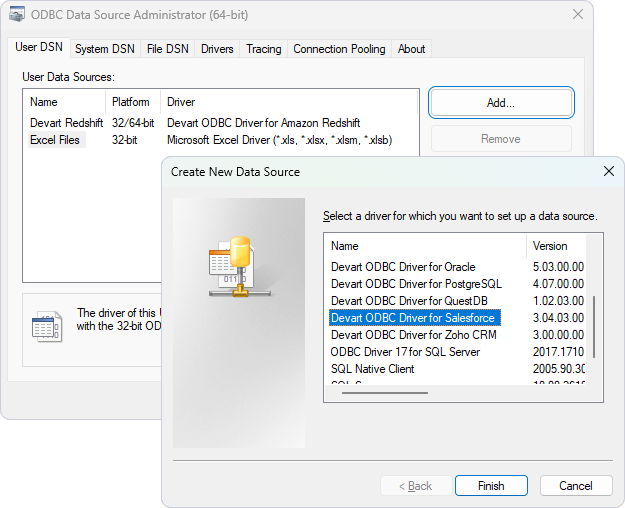The width and height of the screenshot is (625, 508).
Task: Click version 5.03.00.00 for Oracle driver
Action: [x=558, y=267]
